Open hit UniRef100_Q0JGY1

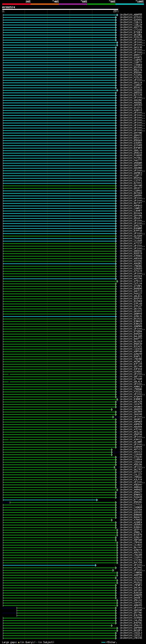click(131, 108)
